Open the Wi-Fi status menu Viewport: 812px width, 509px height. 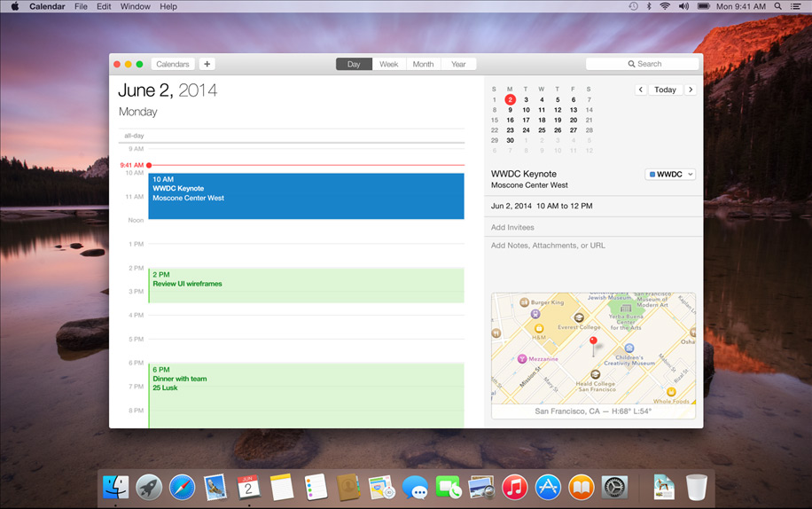[665, 6]
